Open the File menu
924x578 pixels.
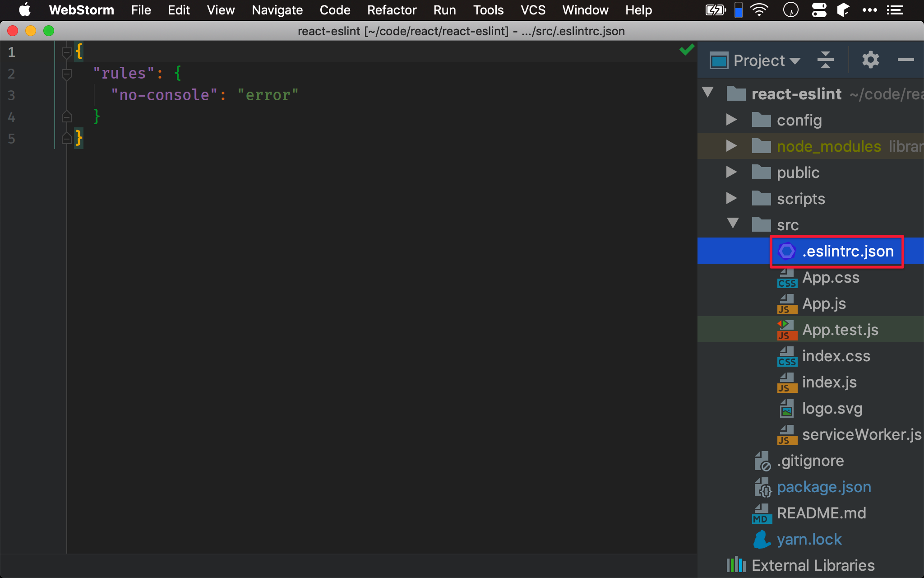point(141,9)
